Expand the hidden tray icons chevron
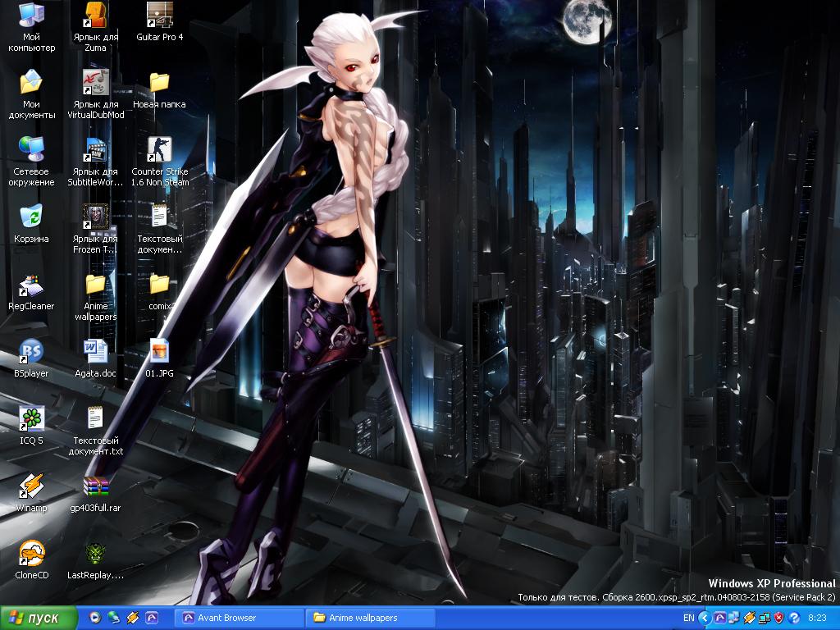Viewport: 840px width, 630px height. click(705, 618)
